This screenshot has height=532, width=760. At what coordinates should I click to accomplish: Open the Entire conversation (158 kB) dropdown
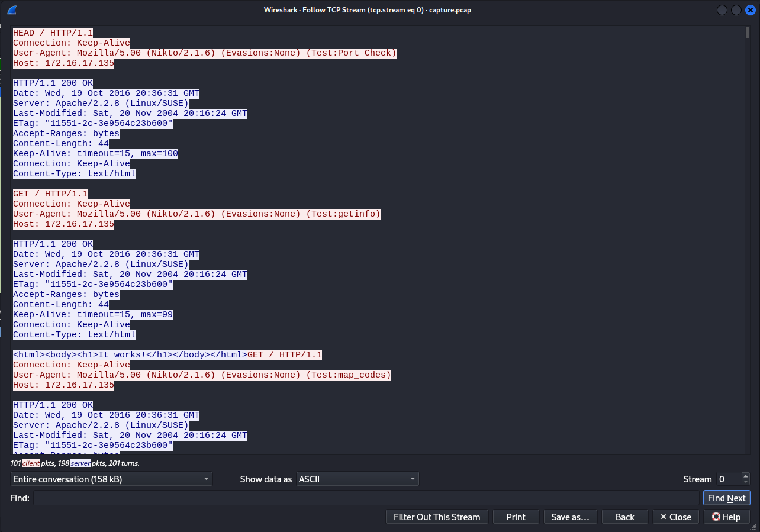(111, 479)
